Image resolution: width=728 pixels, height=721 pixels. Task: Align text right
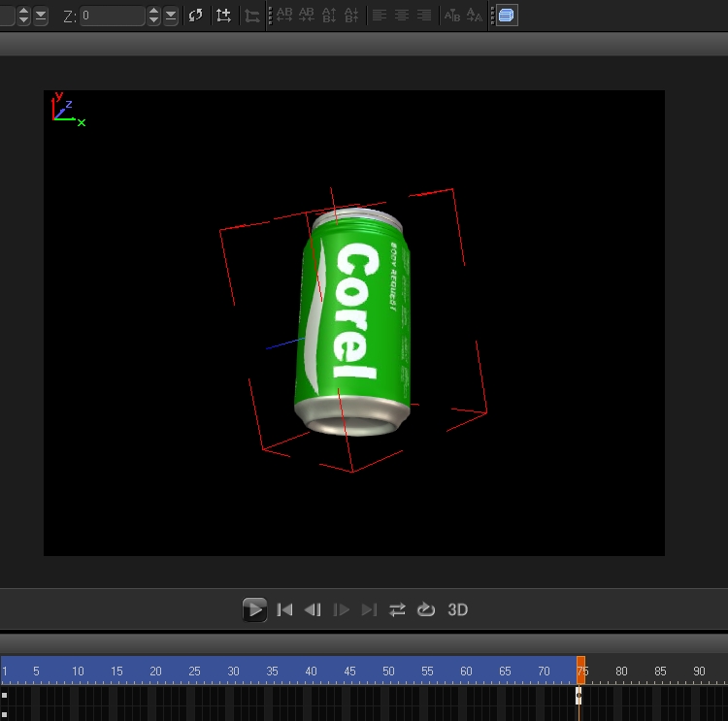pyautogui.click(x=424, y=16)
